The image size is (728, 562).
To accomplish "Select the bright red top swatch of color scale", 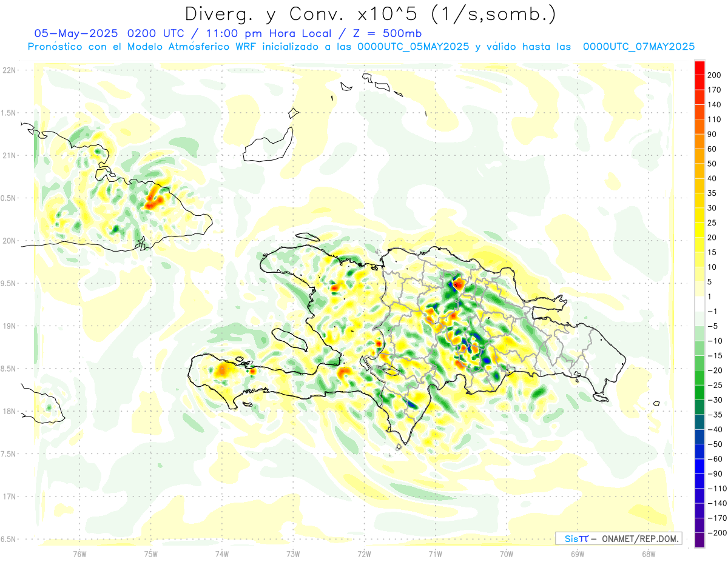I will point(699,67).
